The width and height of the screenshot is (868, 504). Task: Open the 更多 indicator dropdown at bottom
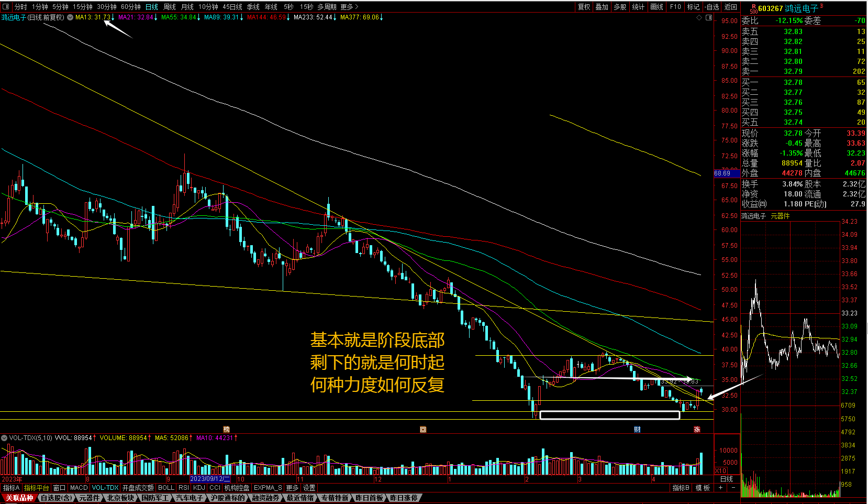[x=292, y=487]
